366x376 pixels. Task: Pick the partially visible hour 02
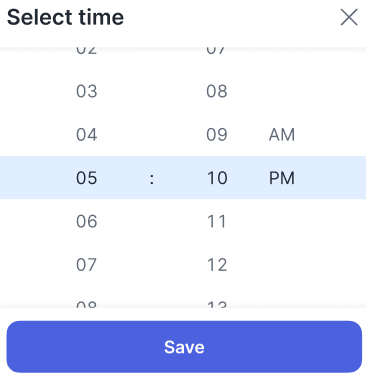coord(87,51)
